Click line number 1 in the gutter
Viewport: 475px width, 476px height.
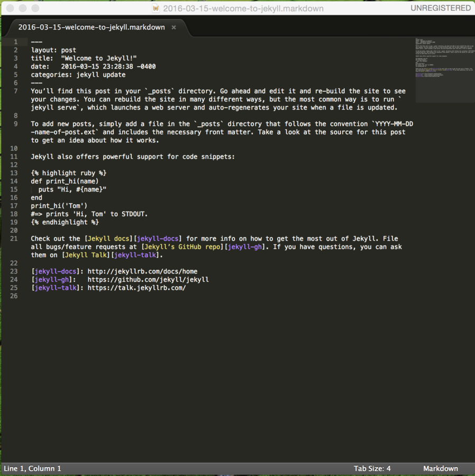[15, 42]
